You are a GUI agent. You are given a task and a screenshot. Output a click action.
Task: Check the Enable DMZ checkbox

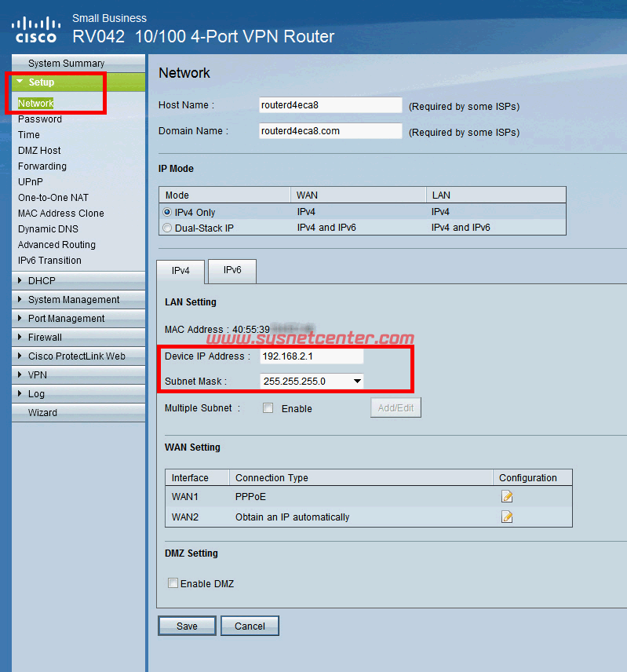point(173,583)
